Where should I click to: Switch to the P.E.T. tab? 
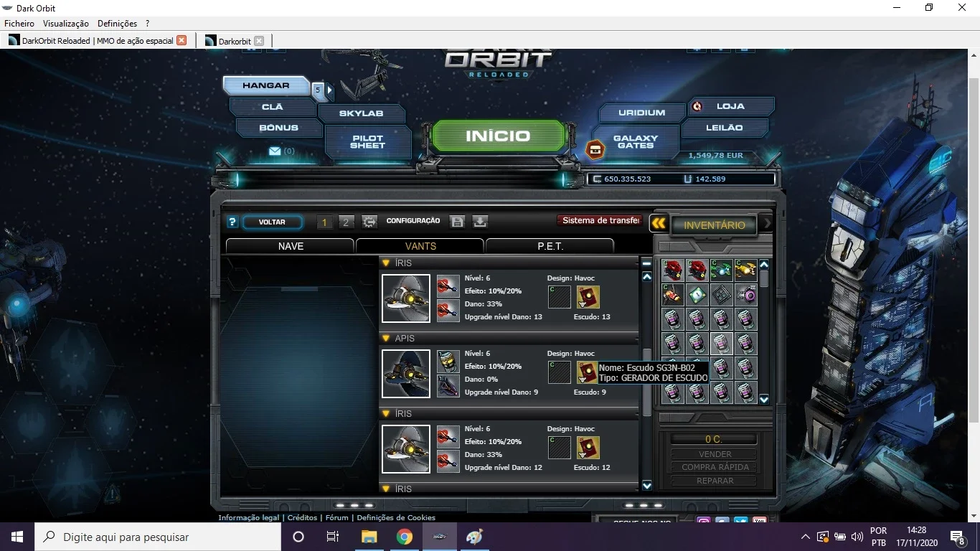[x=550, y=246]
